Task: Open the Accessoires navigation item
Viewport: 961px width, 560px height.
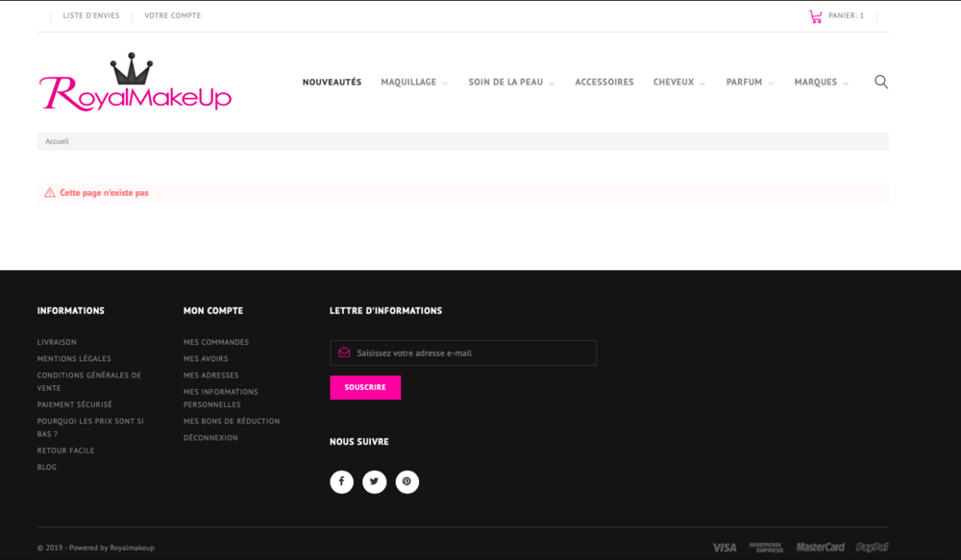Action: coord(604,82)
